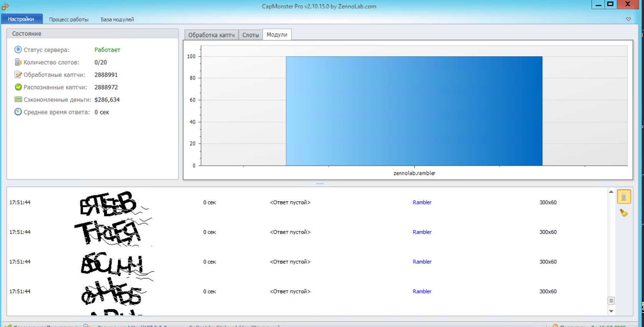Toggle the log auto-scroll button
This screenshot has height=327, width=644.
point(624,197)
